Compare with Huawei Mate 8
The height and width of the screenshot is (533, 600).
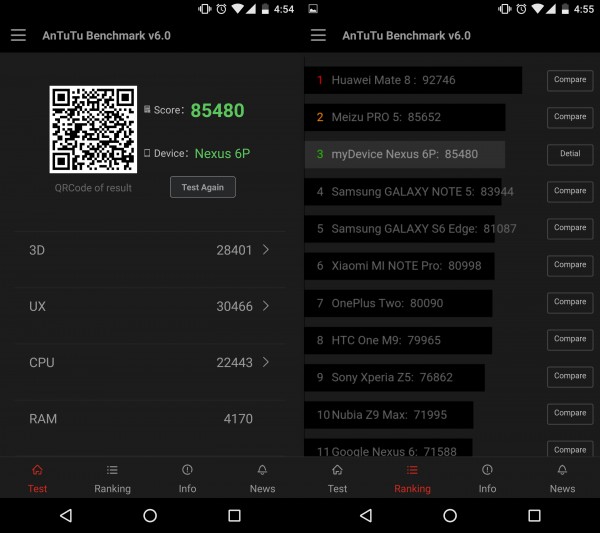[570, 80]
